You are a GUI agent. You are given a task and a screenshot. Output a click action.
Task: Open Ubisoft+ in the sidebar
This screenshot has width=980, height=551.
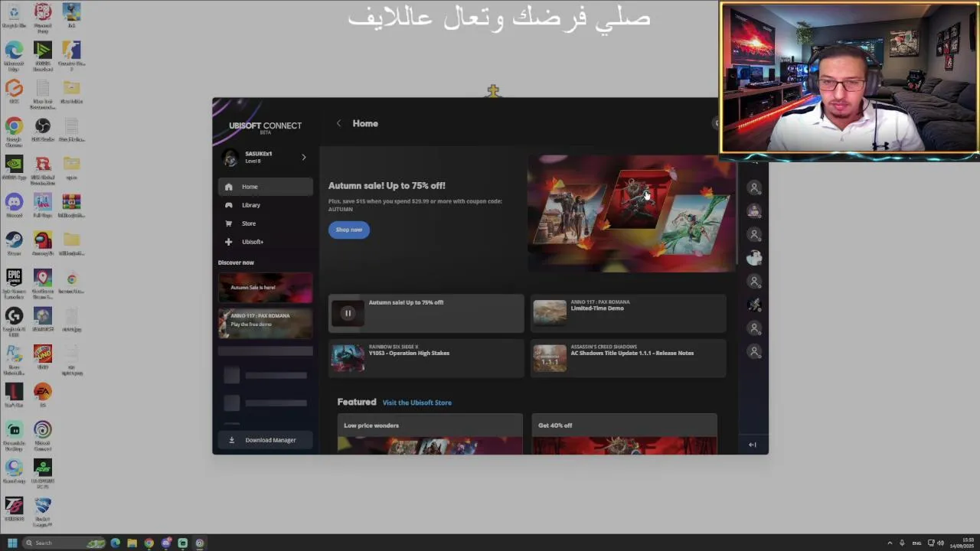coord(265,242)
